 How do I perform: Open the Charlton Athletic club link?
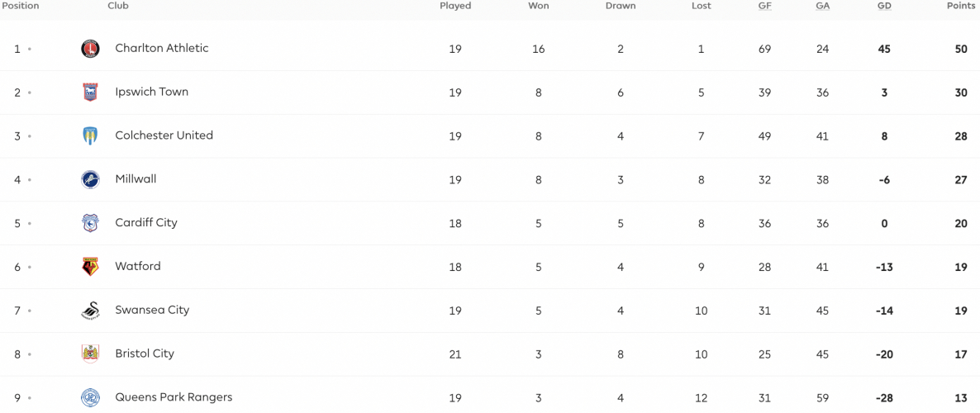162,48
